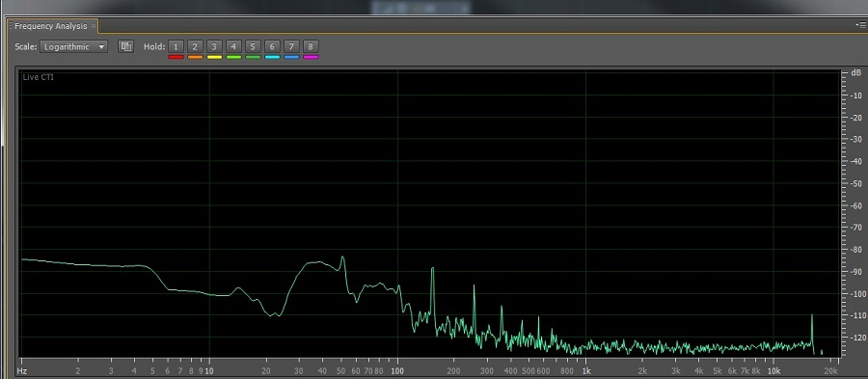Image resolution: width=868 pixels, height=379 pixels.
Task: Click the green swatch under Hold 5
Action: pyautogui.click(x=253, y=57)
